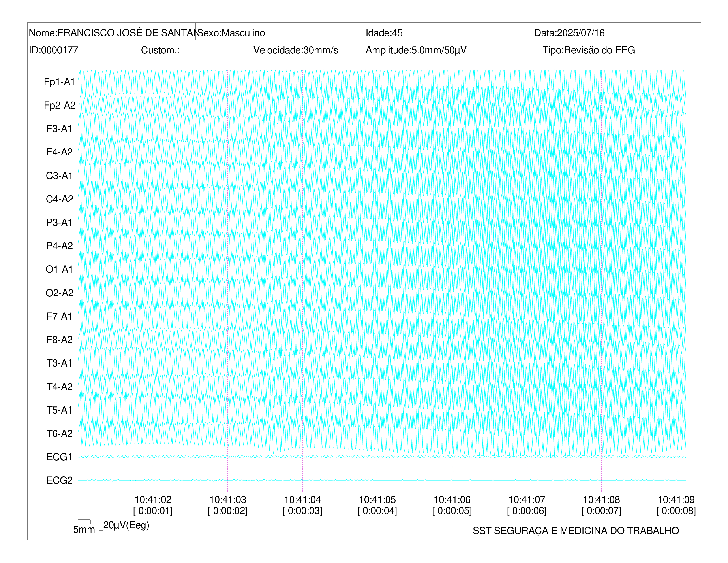Select the T4-A2 channel label
Image resolution: width=728 pixels, height=563 pixels.
click(x=60, y=387)
